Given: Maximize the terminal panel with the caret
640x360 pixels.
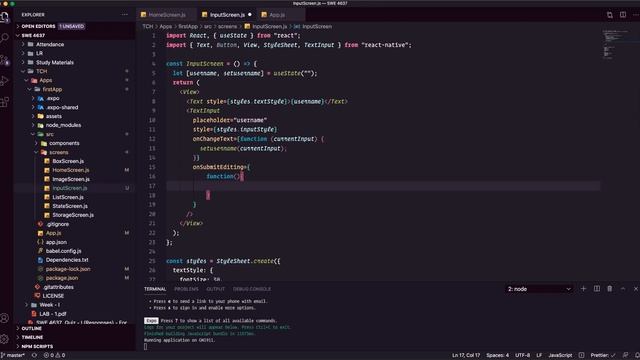Looking at the screenshot, I should (623, 289).
